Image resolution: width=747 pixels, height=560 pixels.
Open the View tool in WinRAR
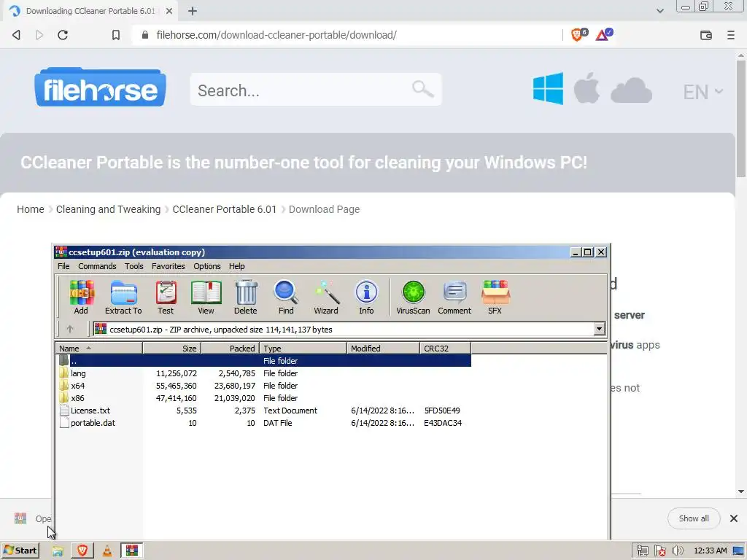(206, 297)
